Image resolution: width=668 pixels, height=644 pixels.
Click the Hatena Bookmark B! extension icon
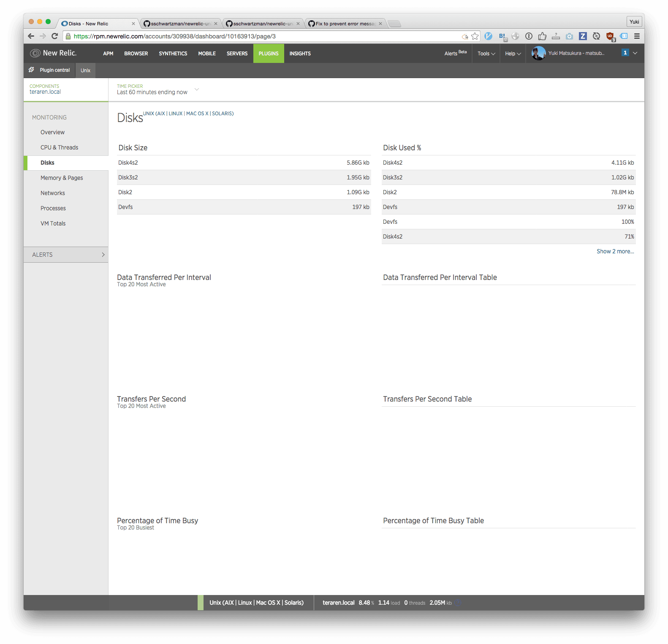coord(502,36)
